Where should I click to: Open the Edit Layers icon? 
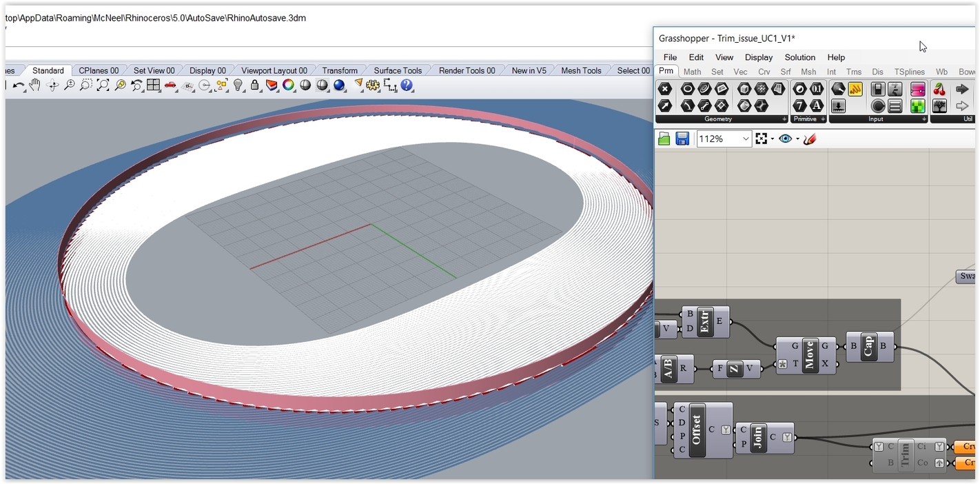(272, 85)
